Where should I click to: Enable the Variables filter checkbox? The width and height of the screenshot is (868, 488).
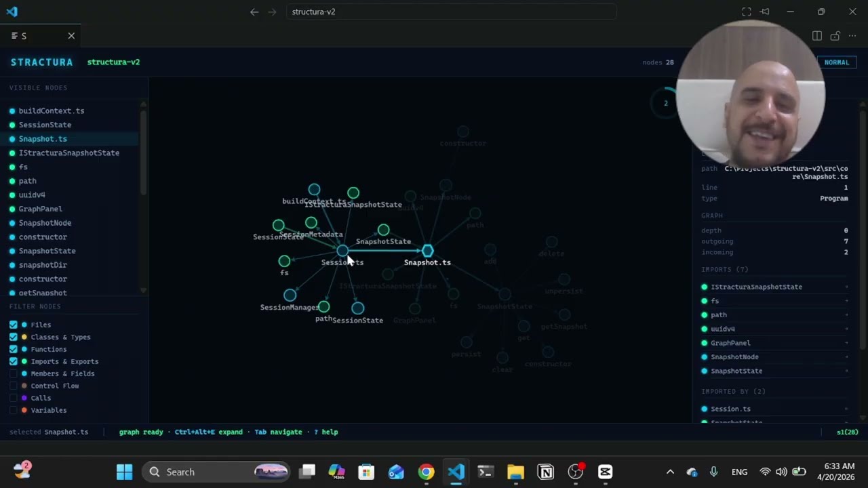(14, 410)
